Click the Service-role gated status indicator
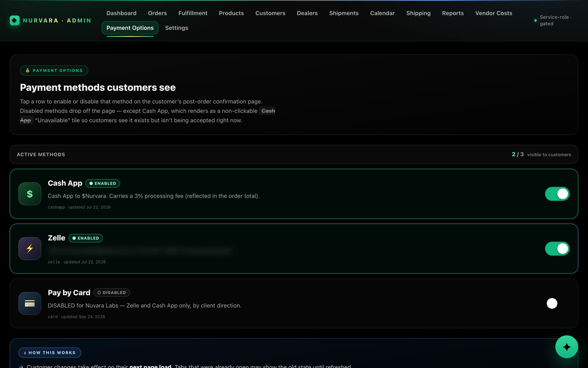Screen dimensions: 588x368 pos(553,20)
